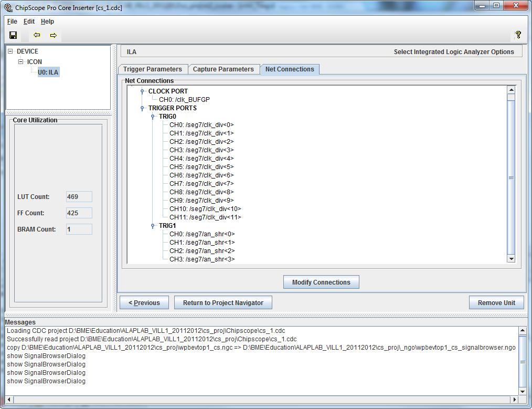Image resolution: width=532 pixels, height=409 pixels.
Task: Select CH6: /seg7/clk_div<6>
Action: [x=201, y=175]
